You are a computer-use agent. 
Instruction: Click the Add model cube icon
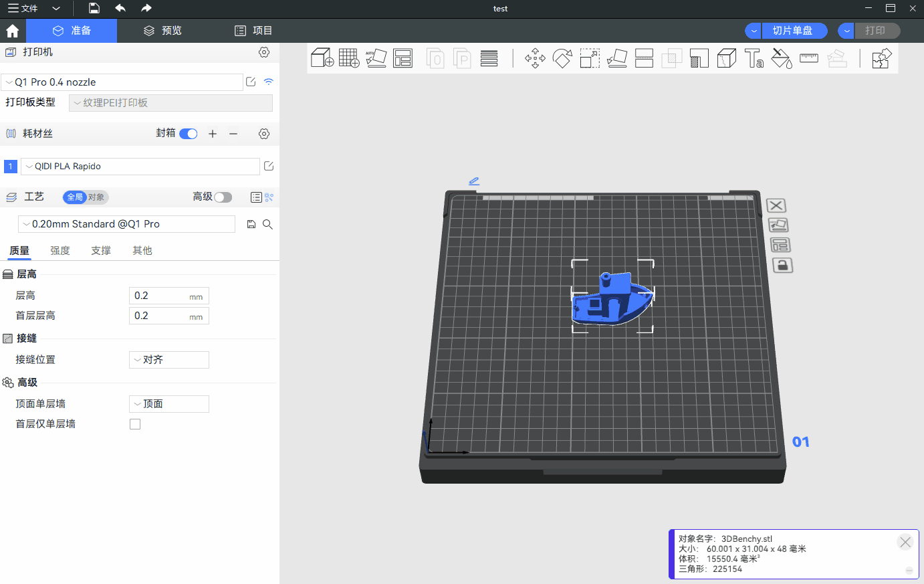322,58
